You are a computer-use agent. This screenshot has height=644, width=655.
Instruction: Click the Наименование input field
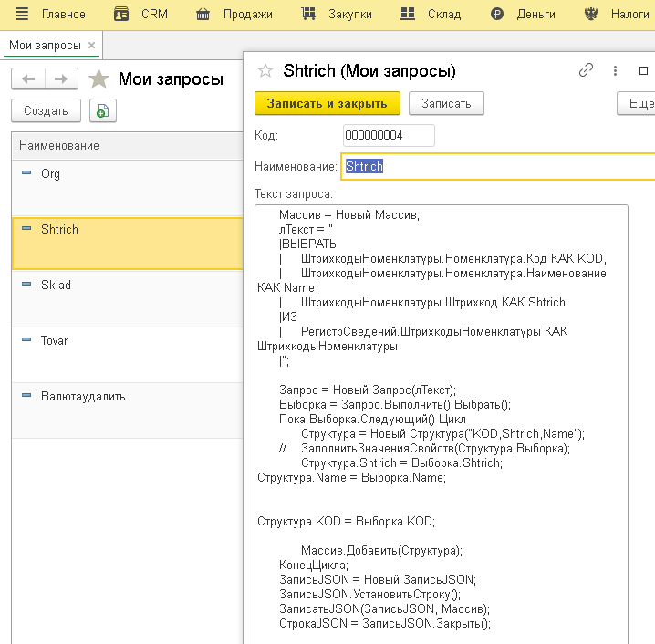pos(498,167)
